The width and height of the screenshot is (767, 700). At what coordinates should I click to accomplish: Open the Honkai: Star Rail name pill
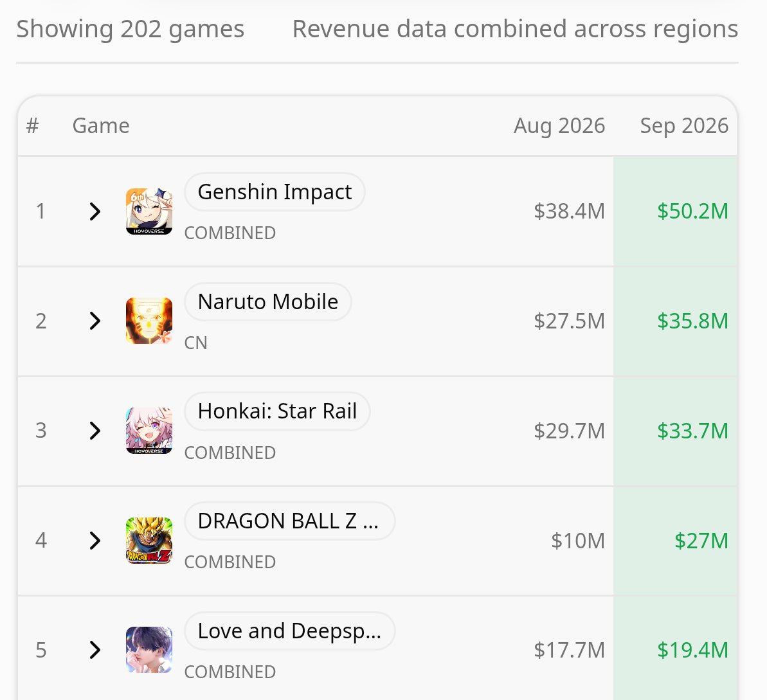[277, 411]
